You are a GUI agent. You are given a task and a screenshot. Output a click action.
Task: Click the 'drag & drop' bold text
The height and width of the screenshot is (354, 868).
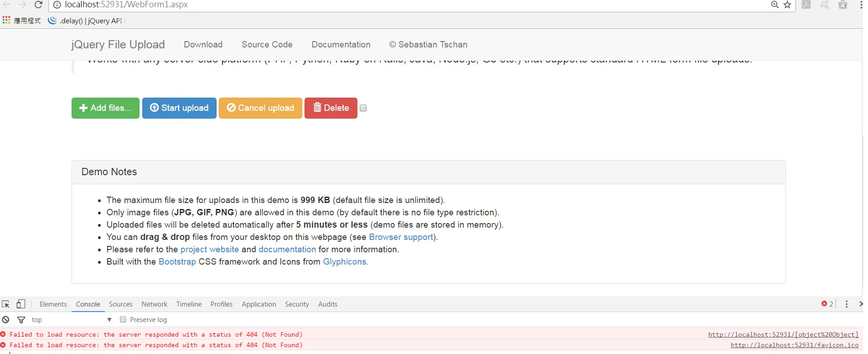(x=165, y=237)
